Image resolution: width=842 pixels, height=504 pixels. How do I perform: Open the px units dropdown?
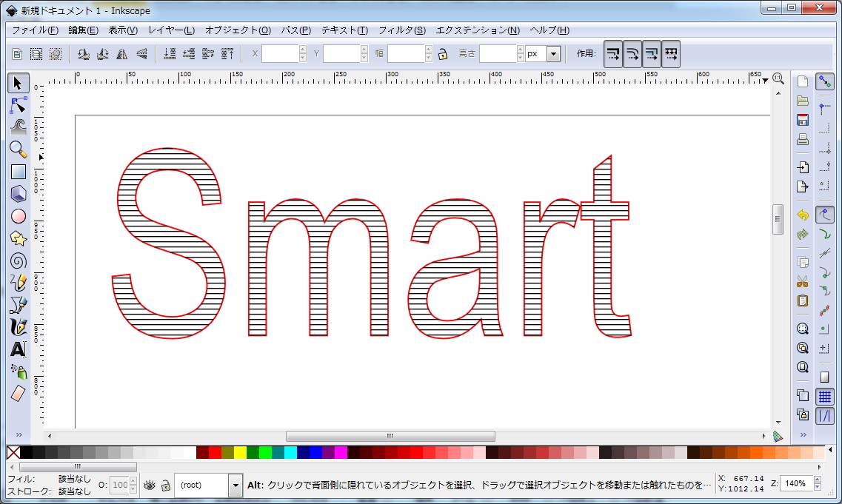tap(553, 54)
